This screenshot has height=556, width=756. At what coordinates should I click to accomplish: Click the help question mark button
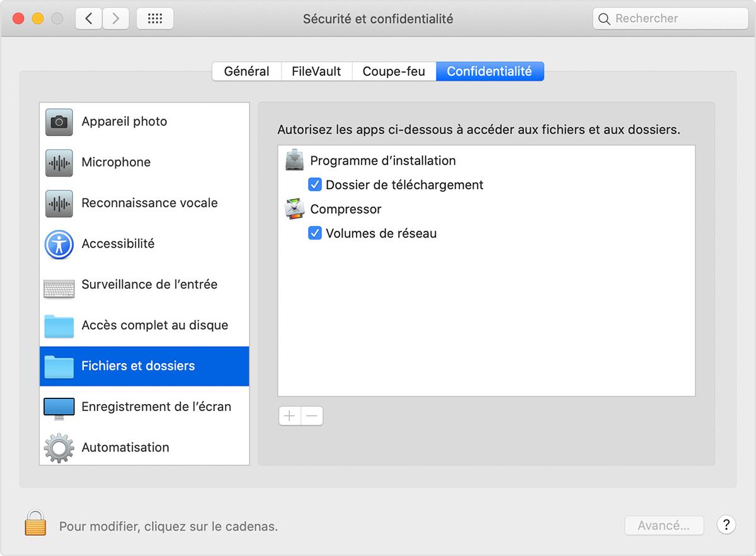pyautogui.click(x=726, y=524)
